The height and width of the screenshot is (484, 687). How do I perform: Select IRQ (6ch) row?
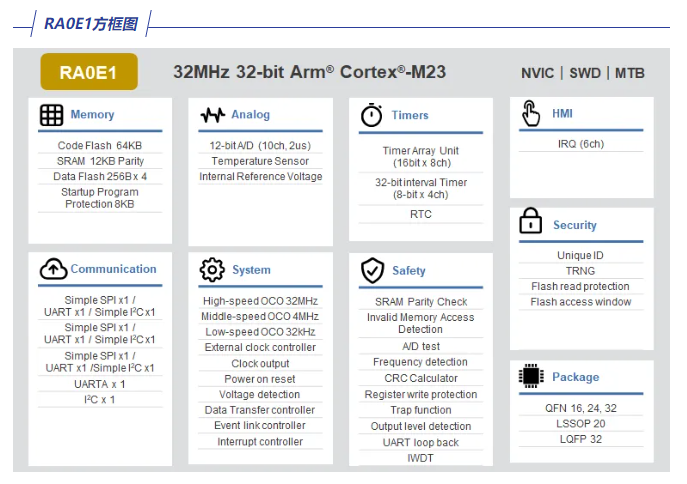pos(581,144)
